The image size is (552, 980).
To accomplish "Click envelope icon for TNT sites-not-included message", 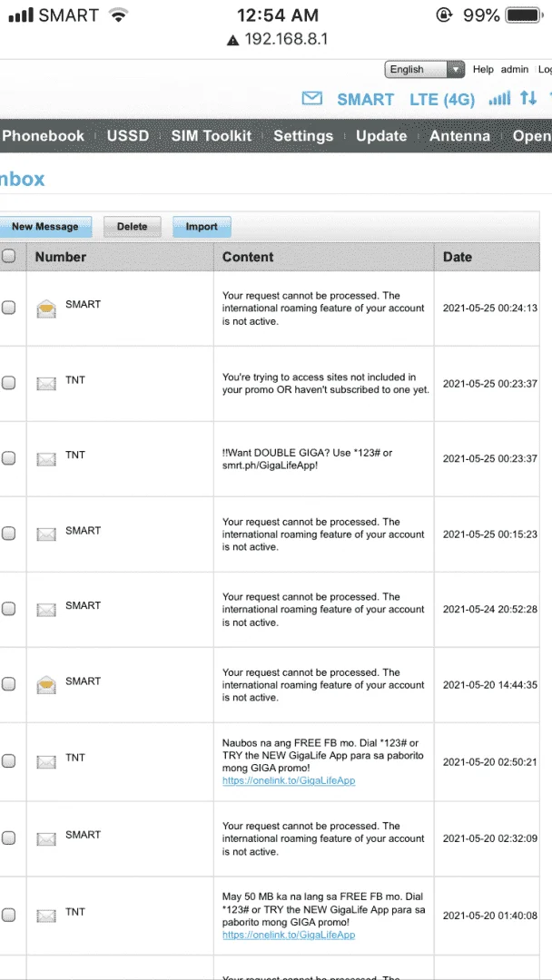I will click(x=46, y=384).
